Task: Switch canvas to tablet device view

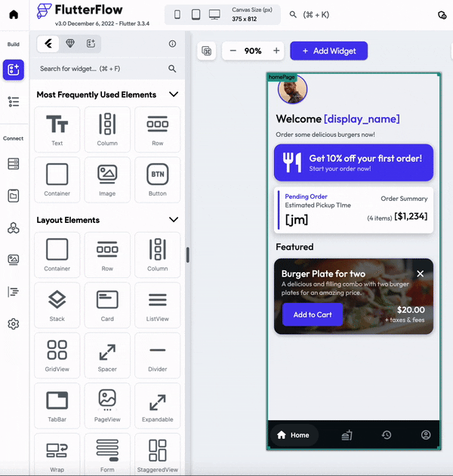Action: pos(196,14)
